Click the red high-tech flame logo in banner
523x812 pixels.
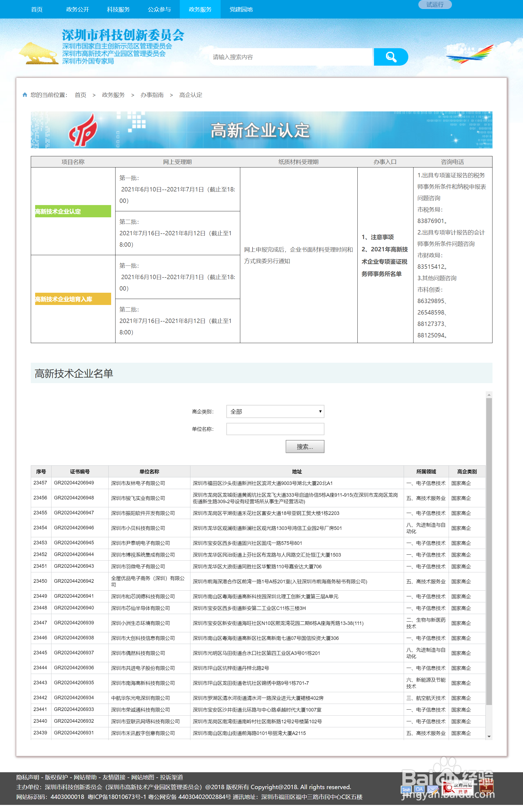click(83, 130)
